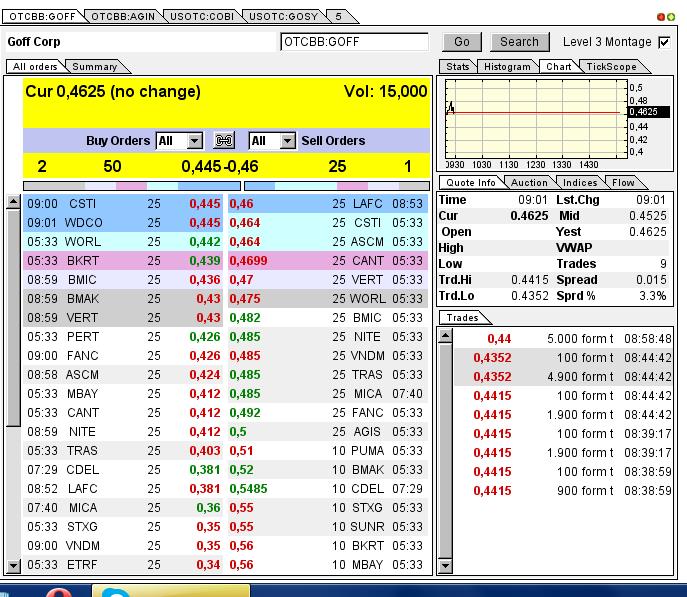
Task: Click the order book scrollbar thumb
Action: click(x=14, y=318)
